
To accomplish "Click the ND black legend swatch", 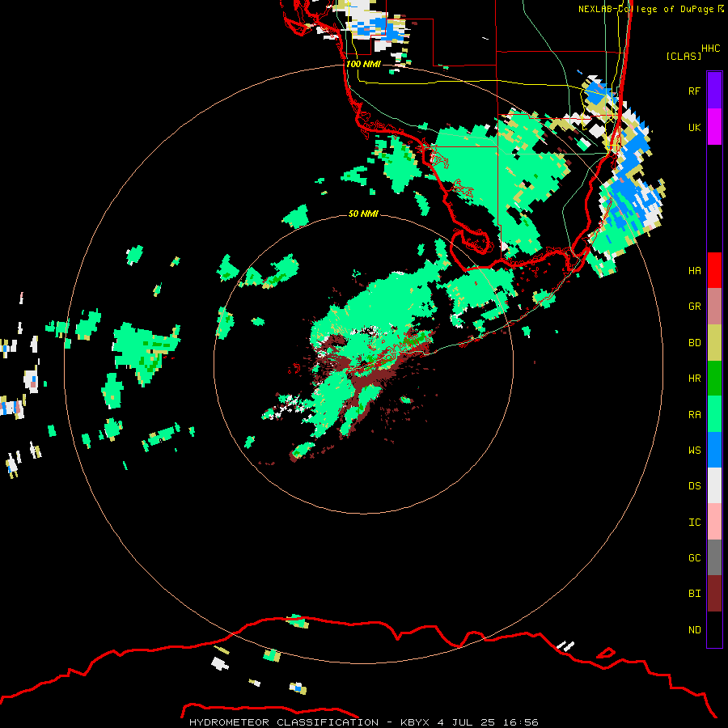I will (x=714, y=629).
